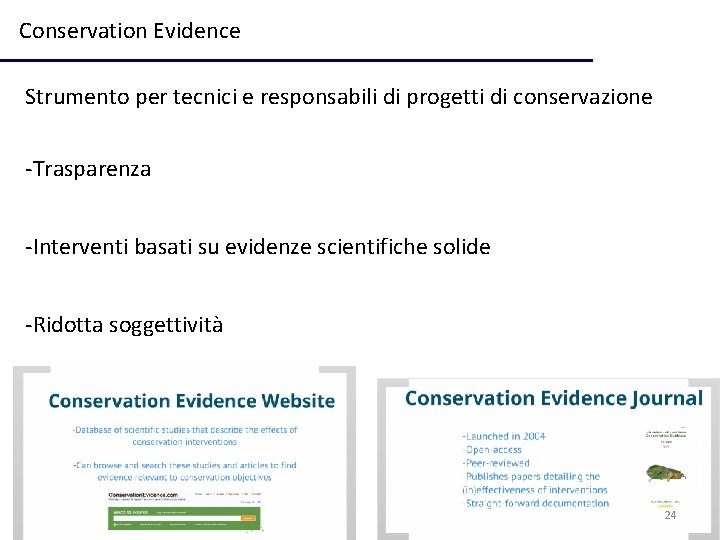720x540 pixels.
Task: Click the '-Open-access' line
Action: coord(492,450)
